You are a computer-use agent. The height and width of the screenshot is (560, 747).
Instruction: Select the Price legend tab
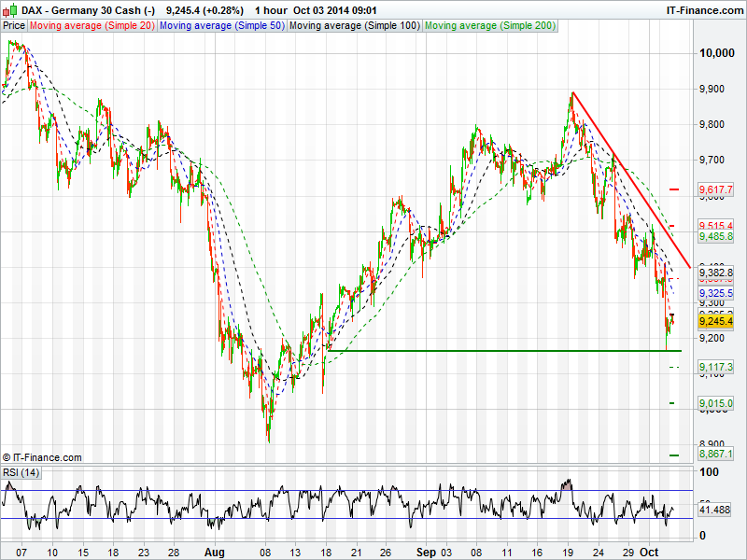coord(14,26)
